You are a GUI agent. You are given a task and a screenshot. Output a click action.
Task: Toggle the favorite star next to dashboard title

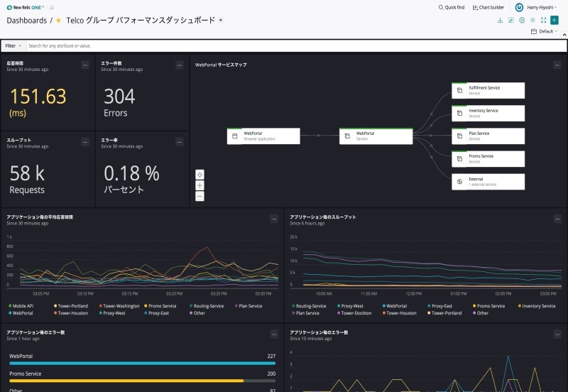point(58,21)
